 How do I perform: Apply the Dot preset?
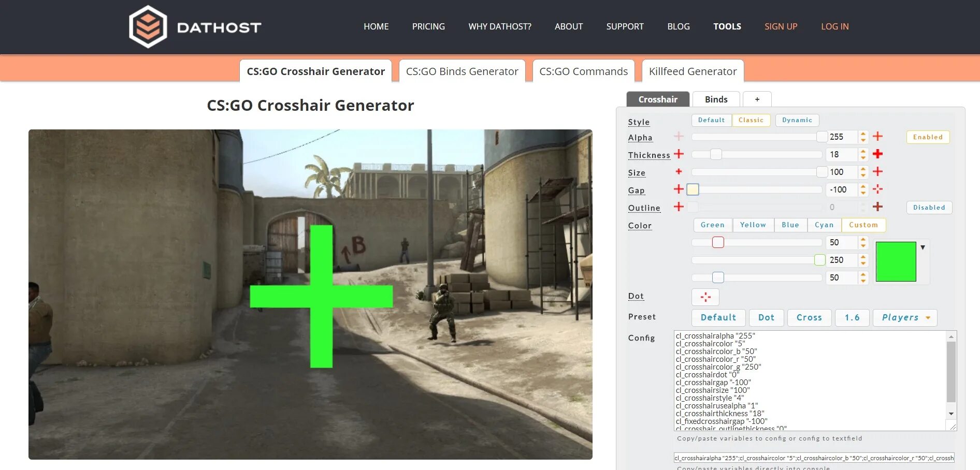tap(767, 318)
